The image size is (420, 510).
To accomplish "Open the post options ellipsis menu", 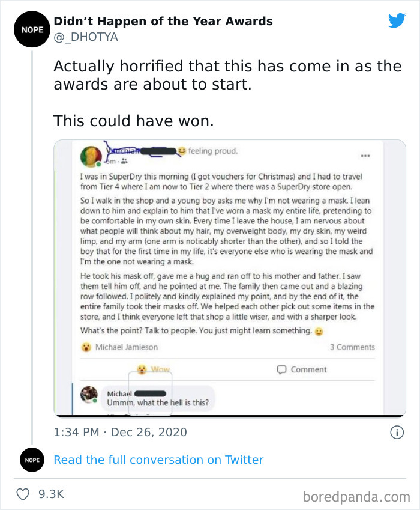I will 366,154.
